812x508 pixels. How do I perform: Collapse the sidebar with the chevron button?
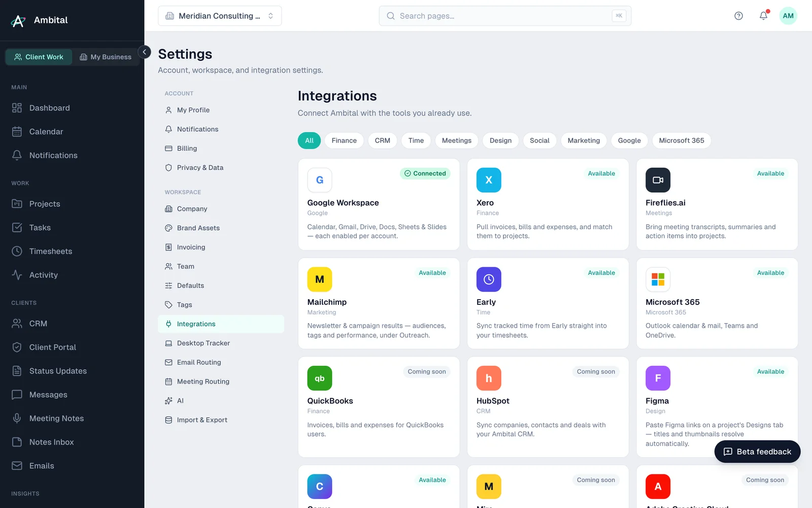click(145, 52)
